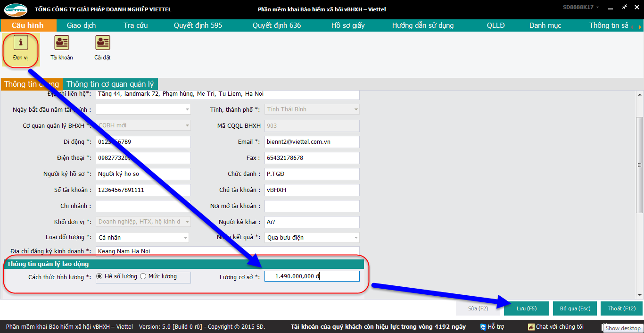The height and width of the screenshot is (333, 644).
Task: Focus the Người ký hồ sơ field
Action: [143, 174]
